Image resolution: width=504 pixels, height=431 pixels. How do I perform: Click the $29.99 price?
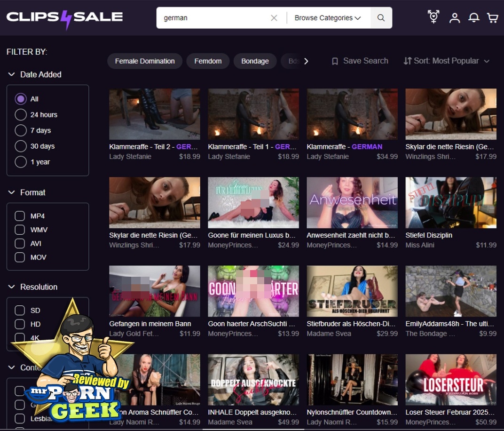point(387,334)
